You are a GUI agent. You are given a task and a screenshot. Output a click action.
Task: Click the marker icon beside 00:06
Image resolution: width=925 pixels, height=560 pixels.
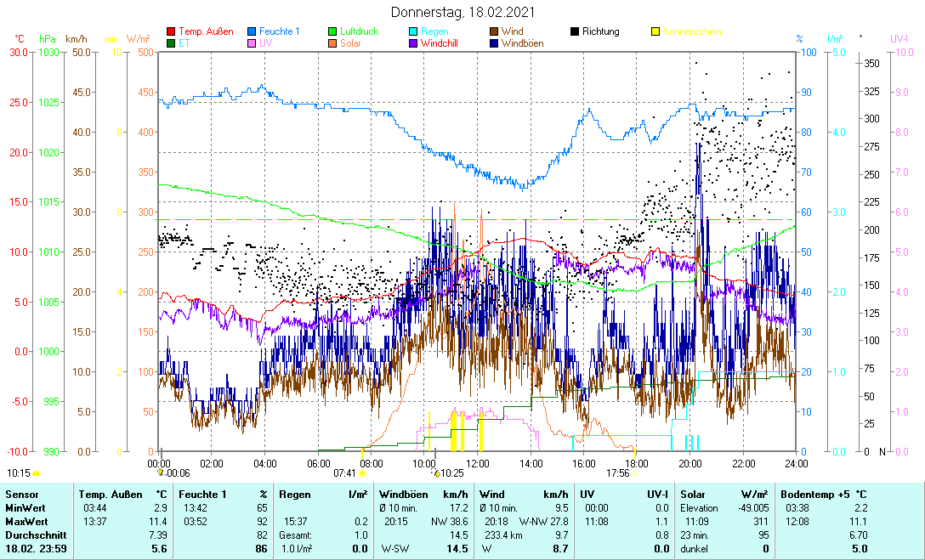tap(161, 473)
